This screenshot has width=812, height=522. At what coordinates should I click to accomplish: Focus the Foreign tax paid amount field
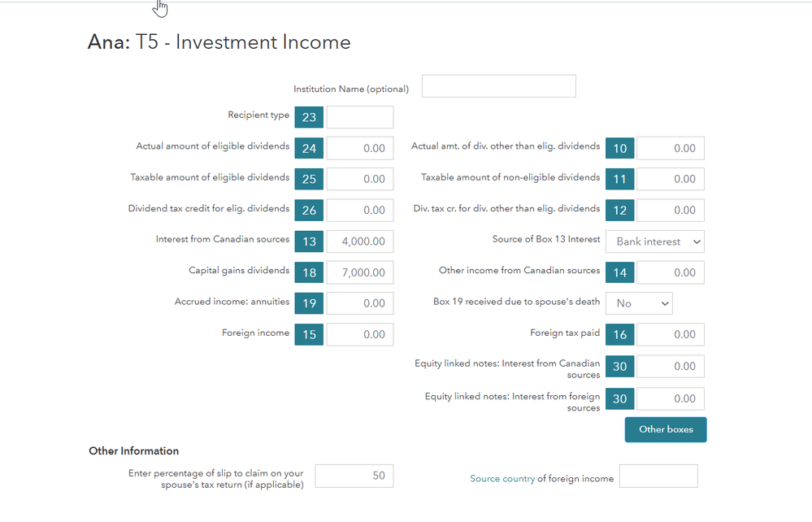(670, 334)
